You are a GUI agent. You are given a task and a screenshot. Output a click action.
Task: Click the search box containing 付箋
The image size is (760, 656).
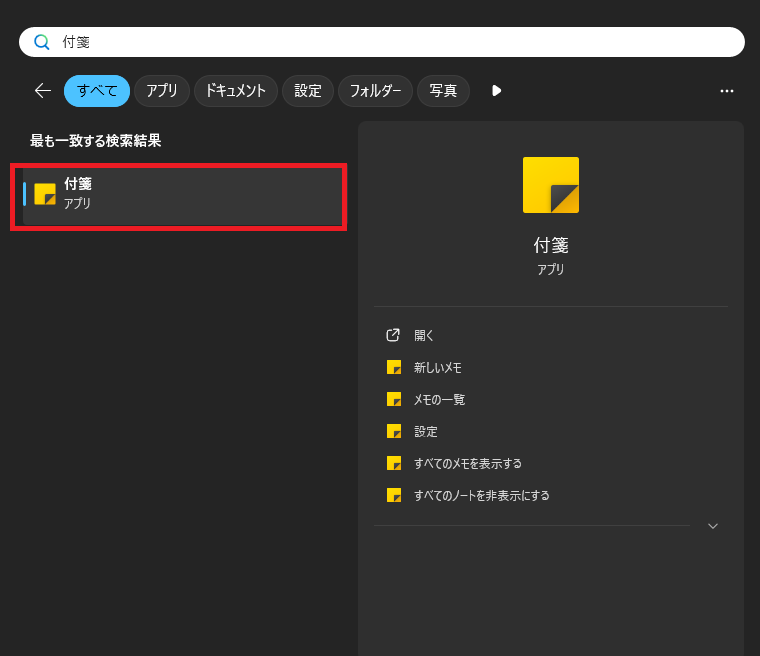click(x=382, y=42)
